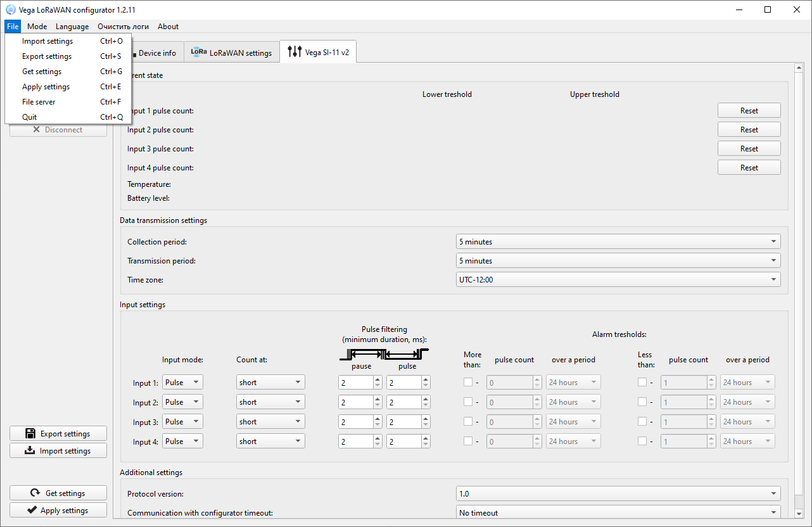Choose Apply settings menu entry

tap(68, 87)
